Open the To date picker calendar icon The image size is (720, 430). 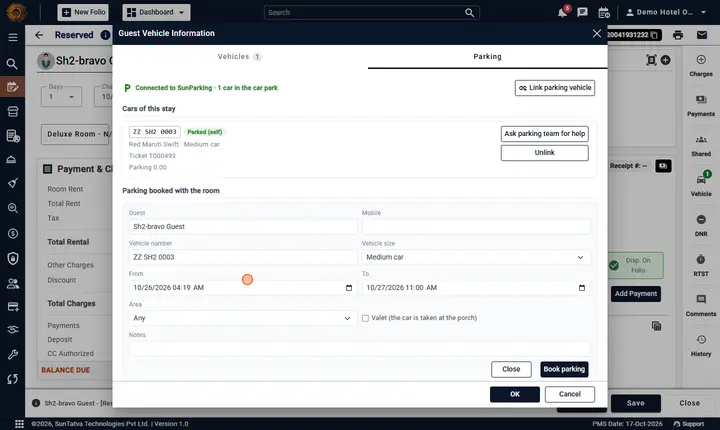click(x=582, y=288)
